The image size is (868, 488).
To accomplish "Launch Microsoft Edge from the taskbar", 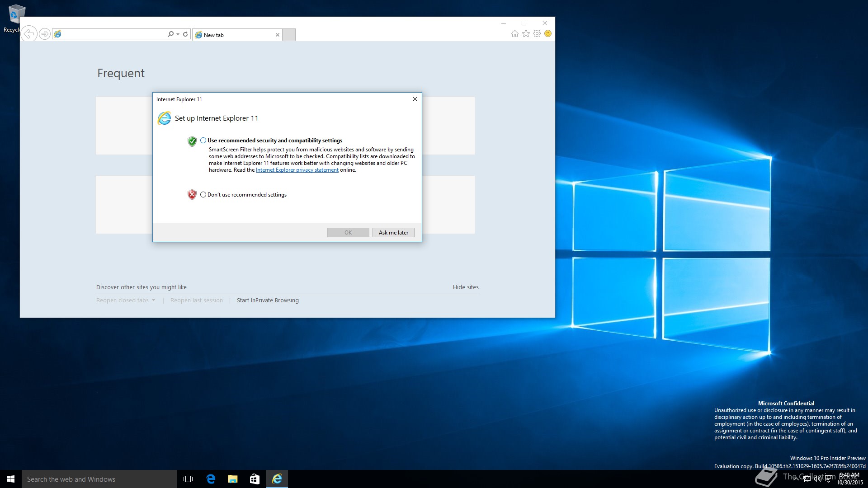I will pos(211,479).
